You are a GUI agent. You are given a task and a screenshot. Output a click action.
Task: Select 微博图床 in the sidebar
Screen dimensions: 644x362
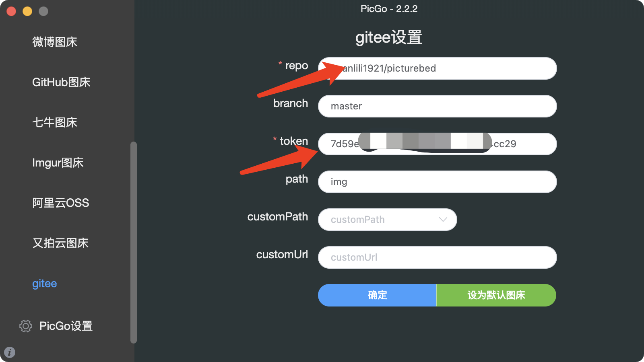point(55,42)
